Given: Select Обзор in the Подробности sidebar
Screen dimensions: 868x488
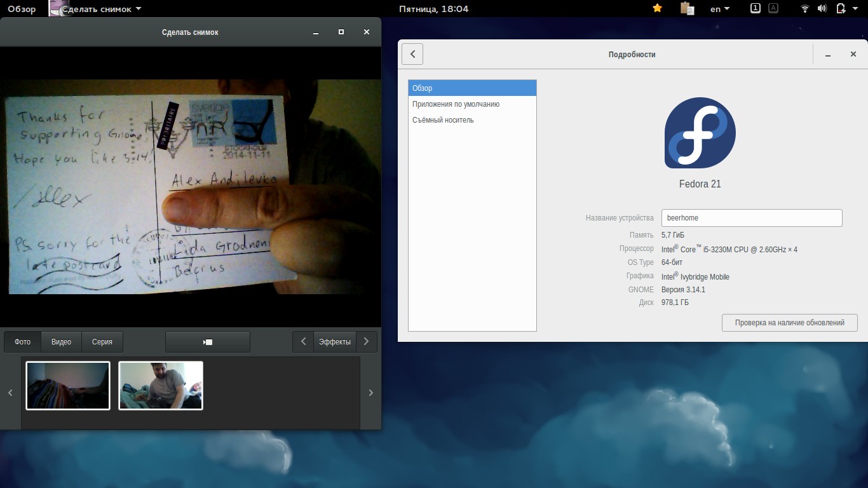Looking at the screenshot, I should point(472,88).
